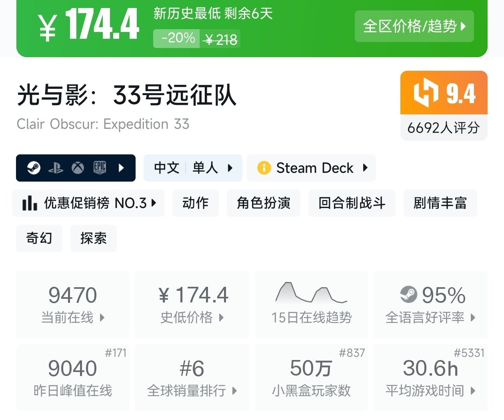504x420 pixels.
Task: Select the 动作 tag
Action: tap(195, 203)
